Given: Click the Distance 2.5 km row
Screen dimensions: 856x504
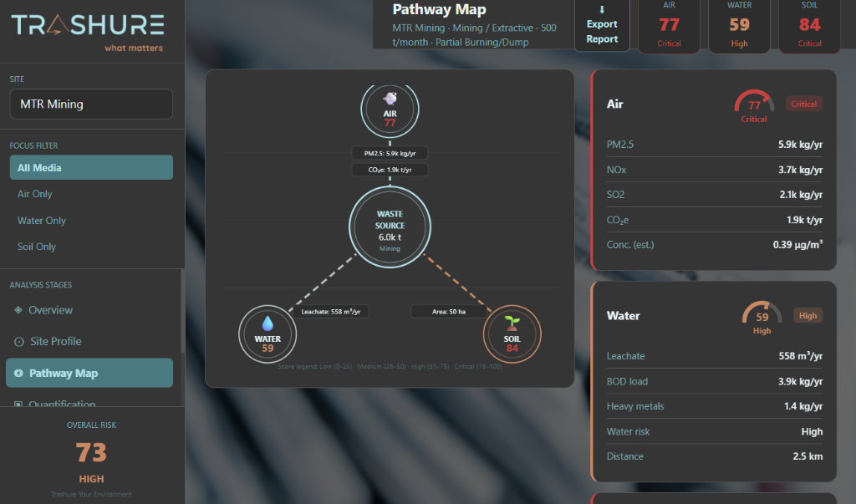Looking at the screenshot, I should 714,456.
